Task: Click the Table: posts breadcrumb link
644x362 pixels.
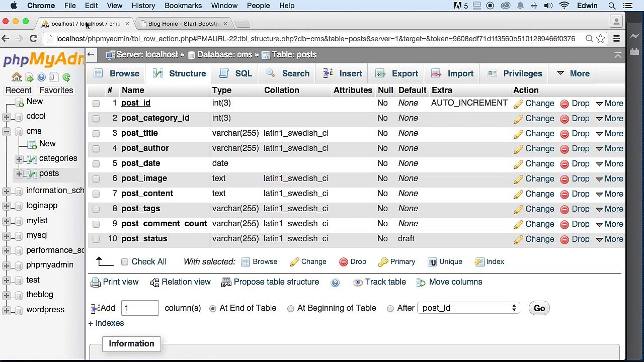Action: [x=294, y=54]
